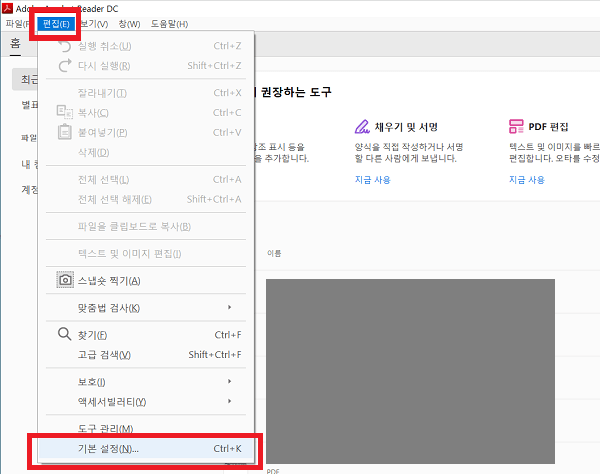Open the 채우기 및 서명 tool title
This screenshot has height=474, width=600.
[406, 127]
